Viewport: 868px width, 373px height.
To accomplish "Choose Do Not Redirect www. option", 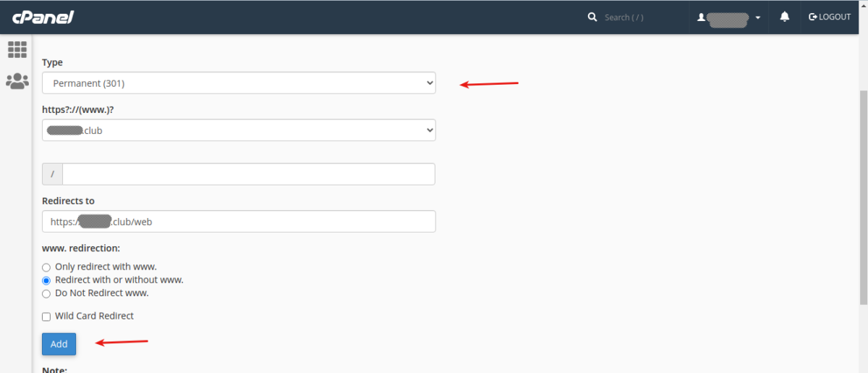I will [x=46, y=294].
